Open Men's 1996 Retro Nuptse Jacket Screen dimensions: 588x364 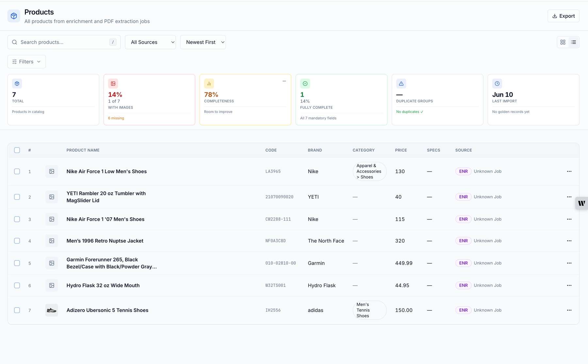point(105,241)
